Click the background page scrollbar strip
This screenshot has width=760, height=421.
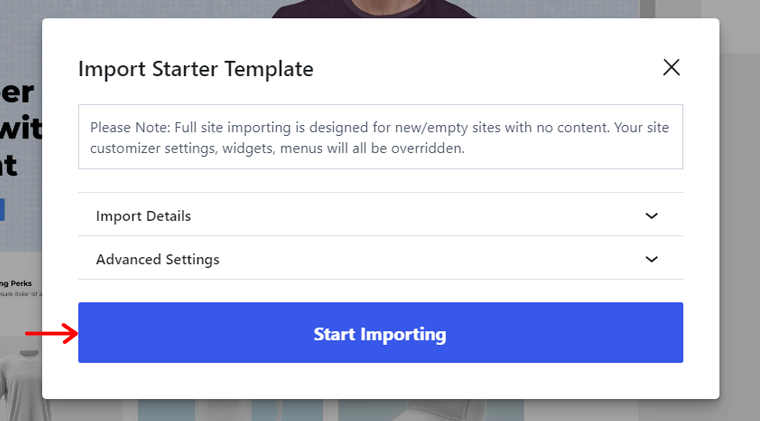pyautogui.click(x=648, y=9)
